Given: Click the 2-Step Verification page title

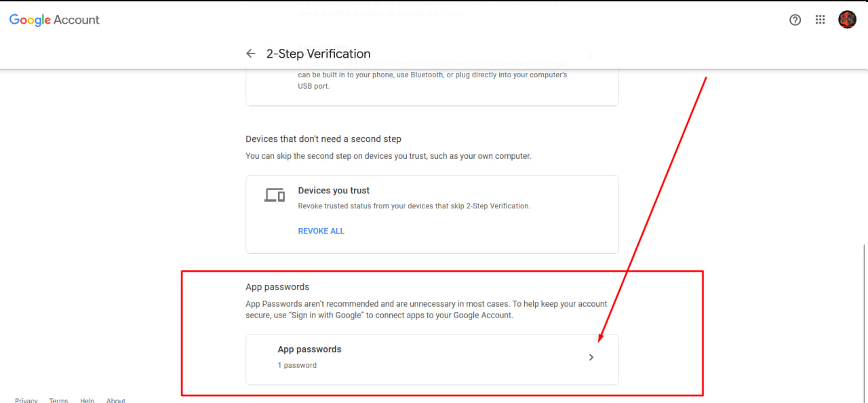Looking at the screenshot, I should 319,54.
